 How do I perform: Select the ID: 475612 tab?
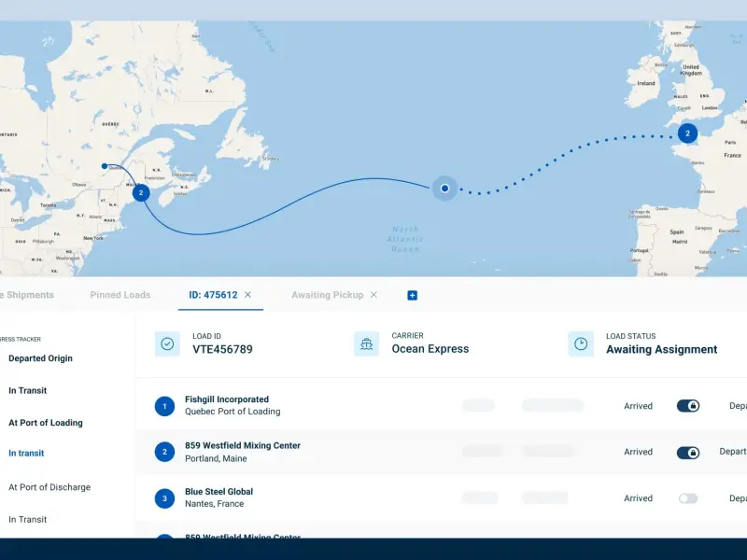click(x=212, y=295)
